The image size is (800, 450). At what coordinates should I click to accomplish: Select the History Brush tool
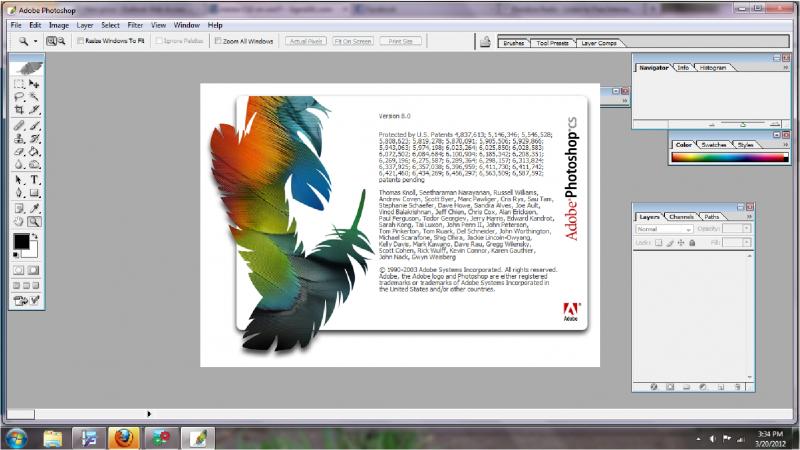tap(34, 138)
